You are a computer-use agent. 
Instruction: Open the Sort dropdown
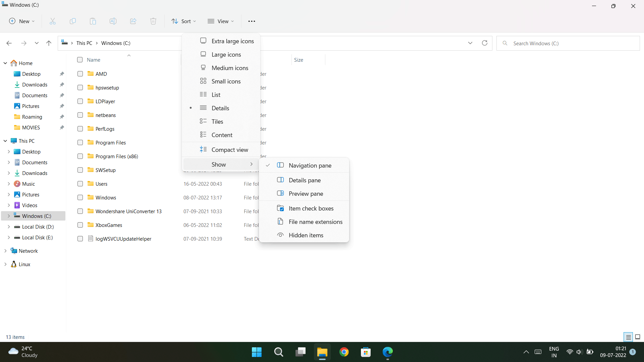point(183,21)
